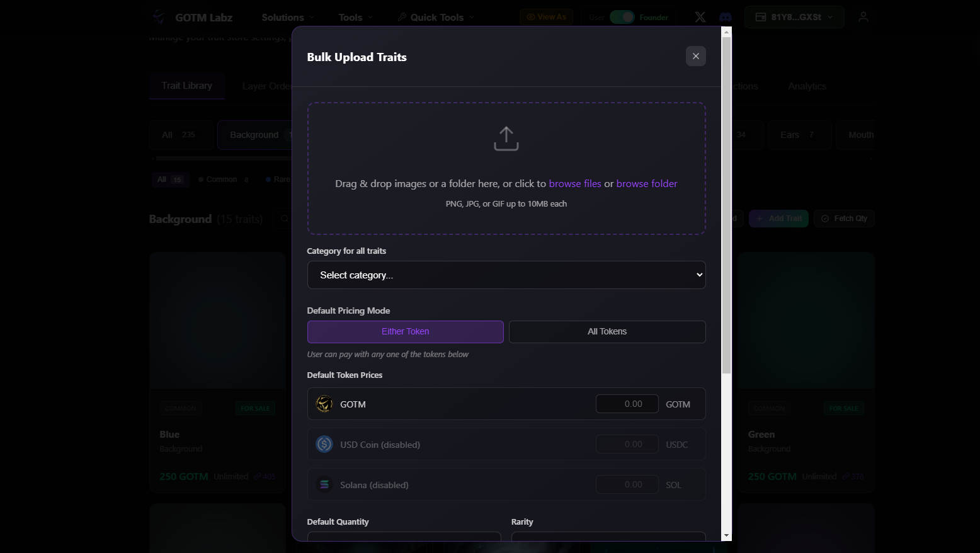980x553 pixels.
Task: Click the USD Coin token icon
Action: click(x=324, y=444)
